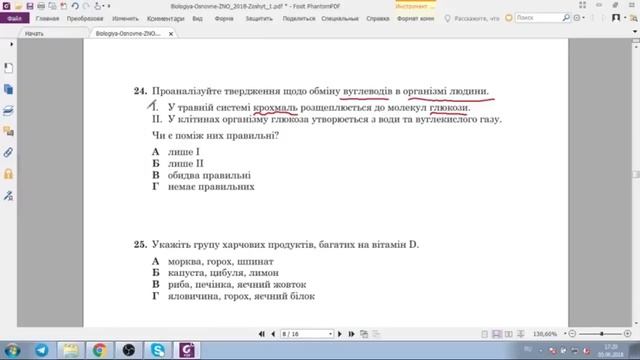This screenshot has width=640, height=360.
Task: Open the user account dropdown arrow
Action: click(625, 18)
